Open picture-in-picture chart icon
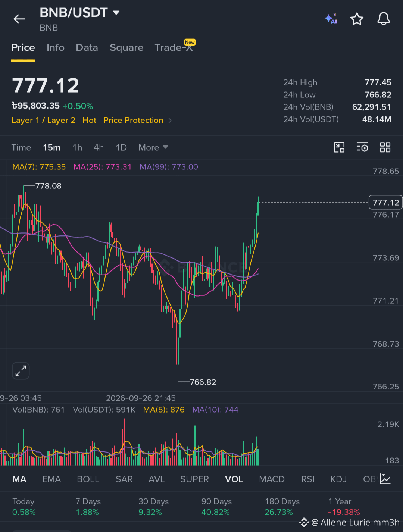 tap(339, 147)
